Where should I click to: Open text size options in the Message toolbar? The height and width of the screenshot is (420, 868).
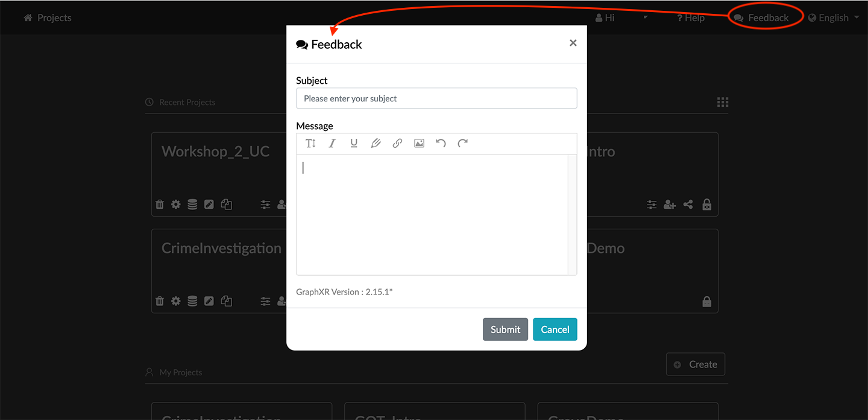[x=310, y=143]
